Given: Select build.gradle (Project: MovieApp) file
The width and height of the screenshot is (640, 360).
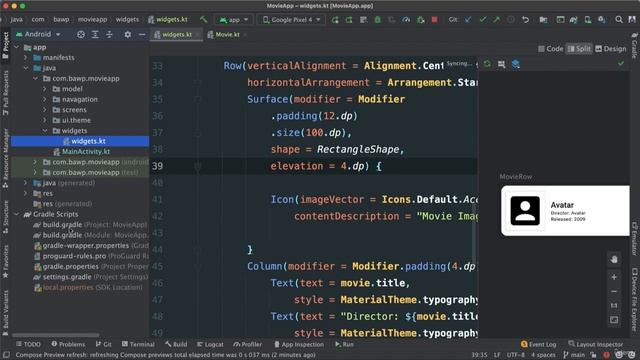Looking at the screenshot, I should [x=91, y=224].
